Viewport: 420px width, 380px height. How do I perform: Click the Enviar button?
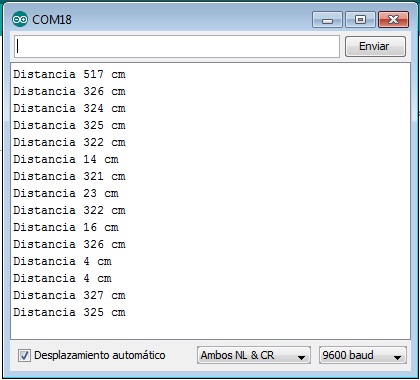(375, 46)
